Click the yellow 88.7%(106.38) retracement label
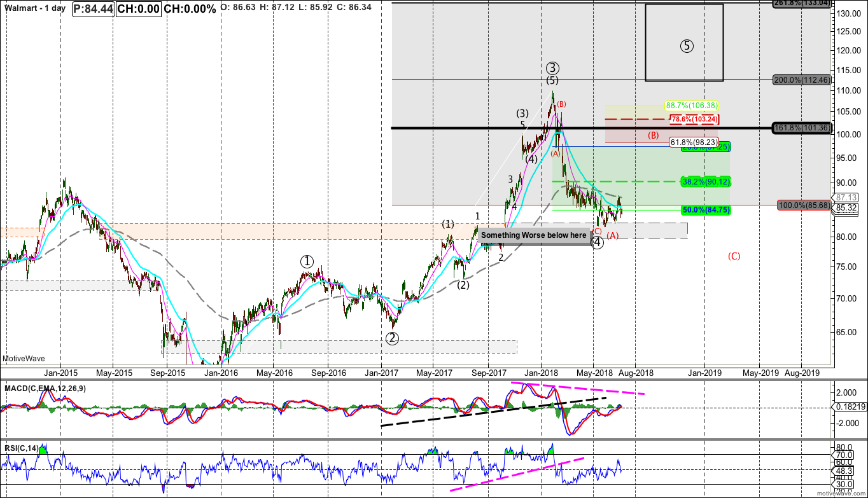The image size is (868, 498). point(692,106)
